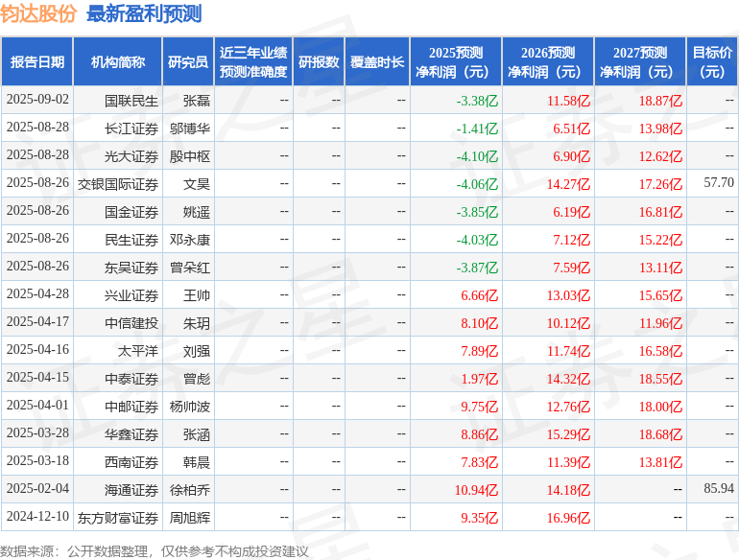The image size is (739, 560).
Task: Click the 85.94 target price
Action: click(x=719, y=488)
